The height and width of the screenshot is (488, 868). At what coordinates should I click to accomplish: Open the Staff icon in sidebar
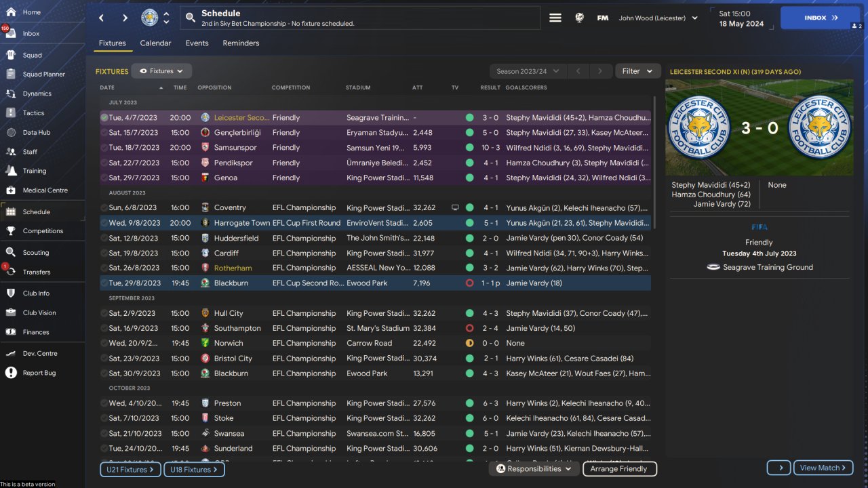[x=11, y=151]
